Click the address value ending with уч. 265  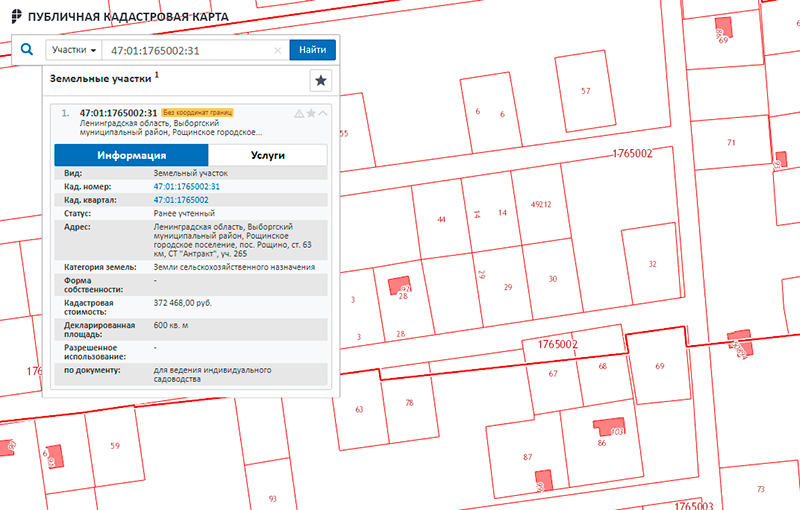point(233,240)
